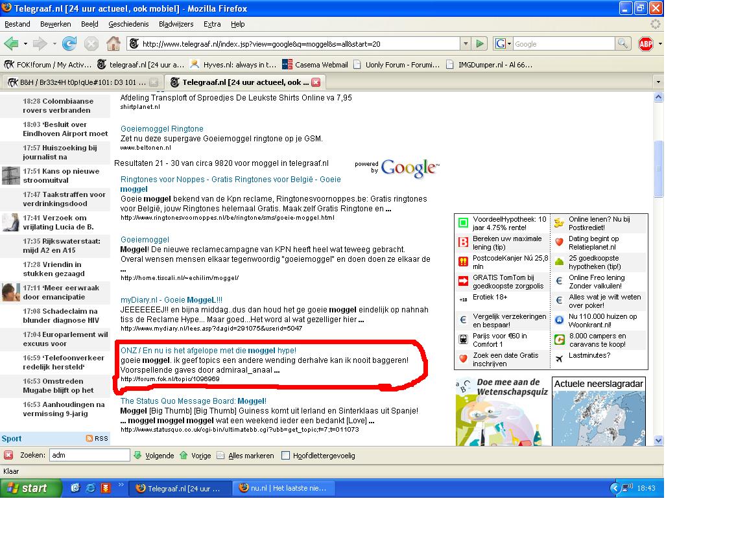This screenshot has width=747, height=560.
Task: Open the Beeld menu
Action: pos(89,24)
